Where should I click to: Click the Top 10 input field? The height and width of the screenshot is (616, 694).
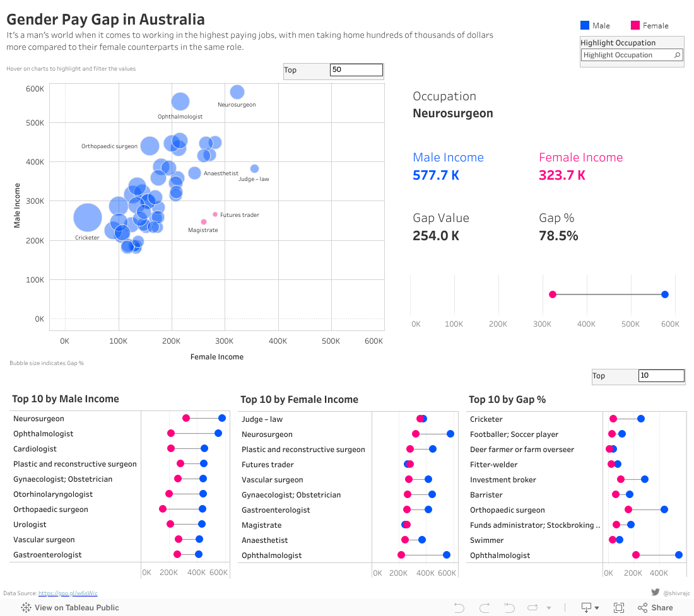661,376
